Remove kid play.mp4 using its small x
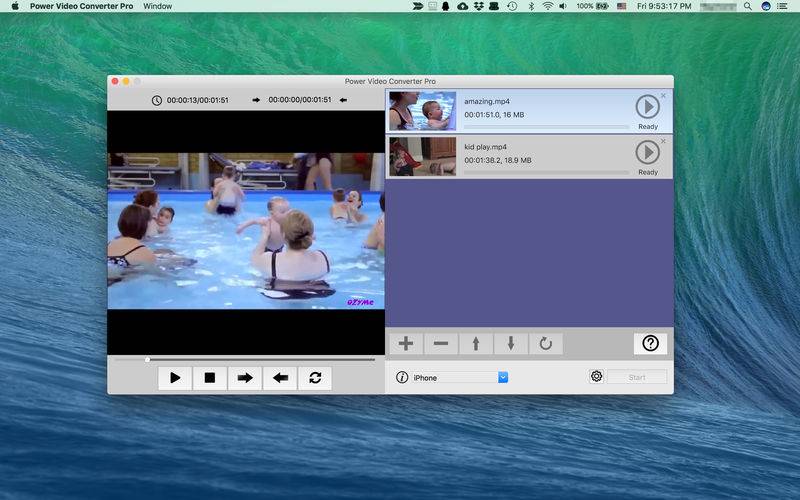This screenshot has height=500, width=800. 663,141
